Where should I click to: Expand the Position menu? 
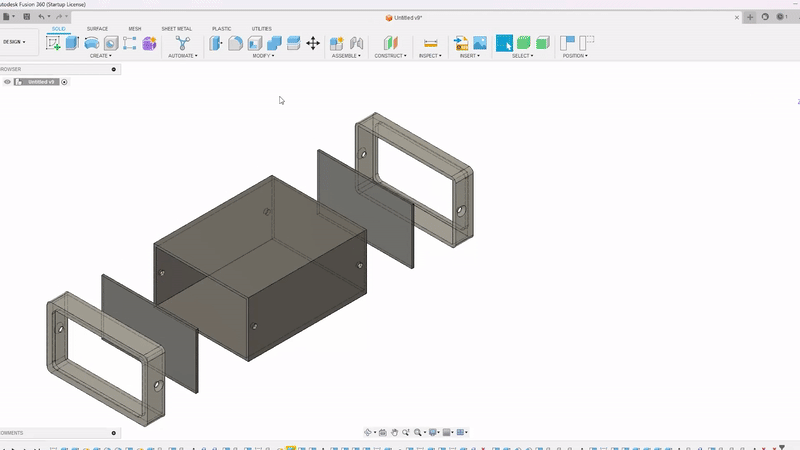pos(575,56)
